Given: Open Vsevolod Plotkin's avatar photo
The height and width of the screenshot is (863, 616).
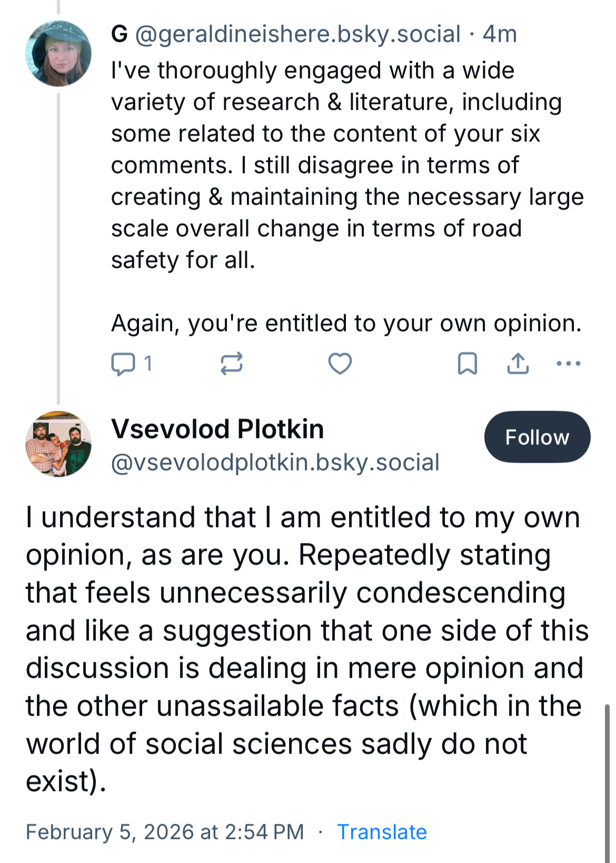Looking at the screenshot, I should pyautogui.click(x=58, y=444).
